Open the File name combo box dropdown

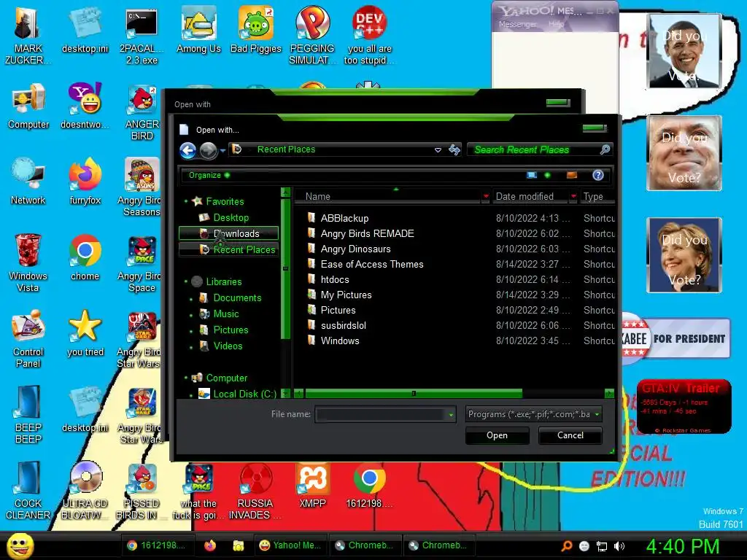(x=451, y=415)
